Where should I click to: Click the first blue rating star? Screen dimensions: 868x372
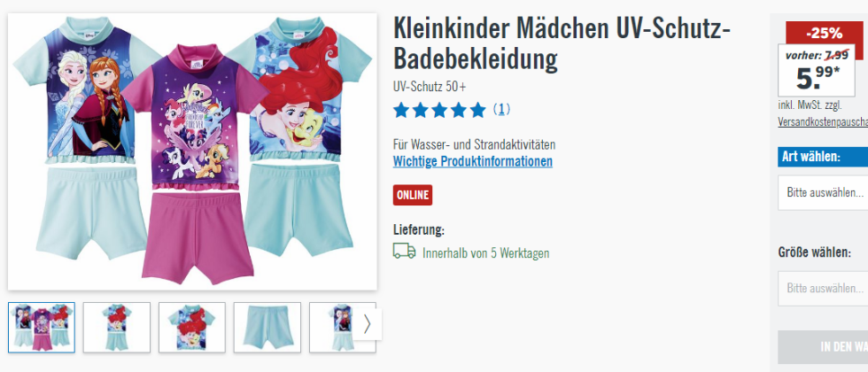point(401,111)
